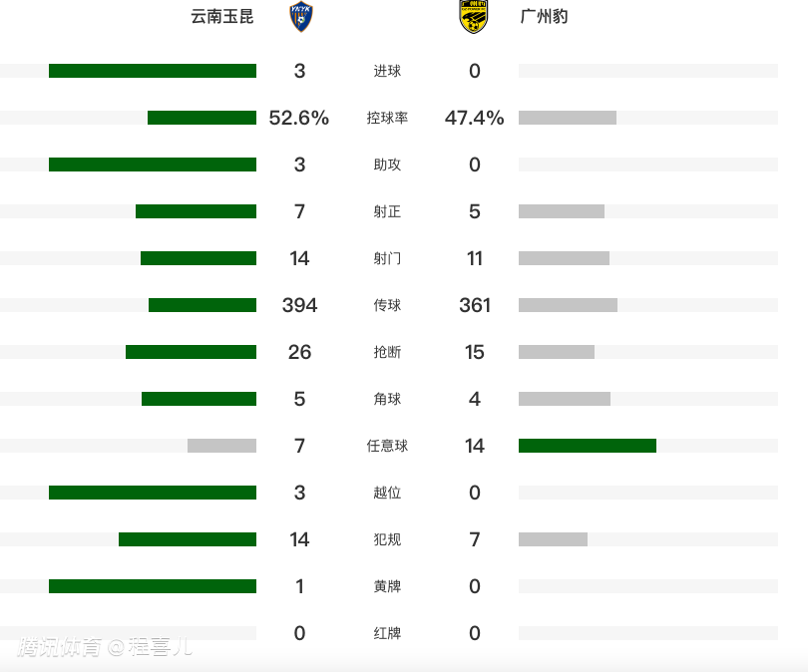Screen dimensions: 808x672
Task: Click 云南玉昆's green 抢断 bar
Action: tap(191, 352)
